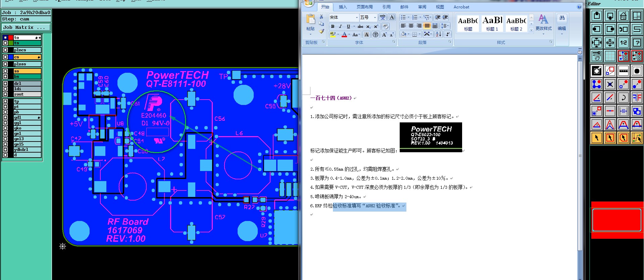Viewport: 644px width, 280px height.
Task: Align text right in Word
Action: tap(419, 26)
